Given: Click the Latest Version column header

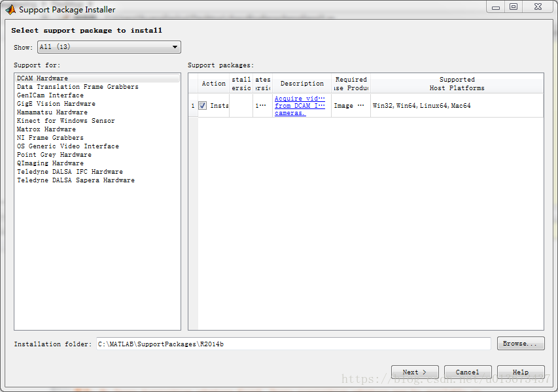Looking at the screenshot, I should coord(262,84).
